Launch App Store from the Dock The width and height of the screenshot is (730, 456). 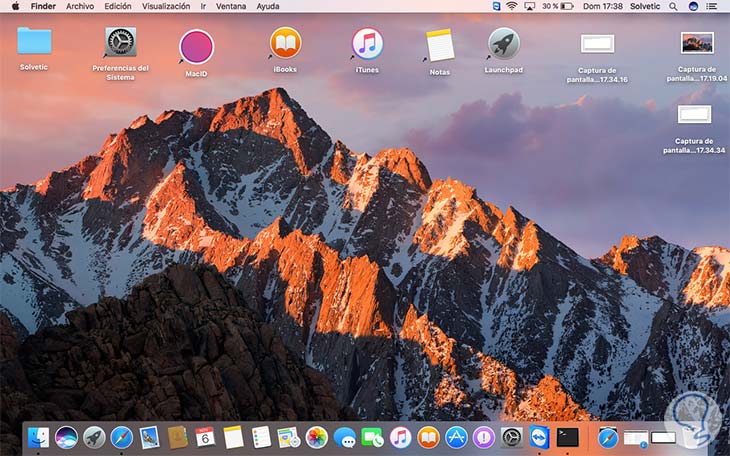tap(456, 437)
